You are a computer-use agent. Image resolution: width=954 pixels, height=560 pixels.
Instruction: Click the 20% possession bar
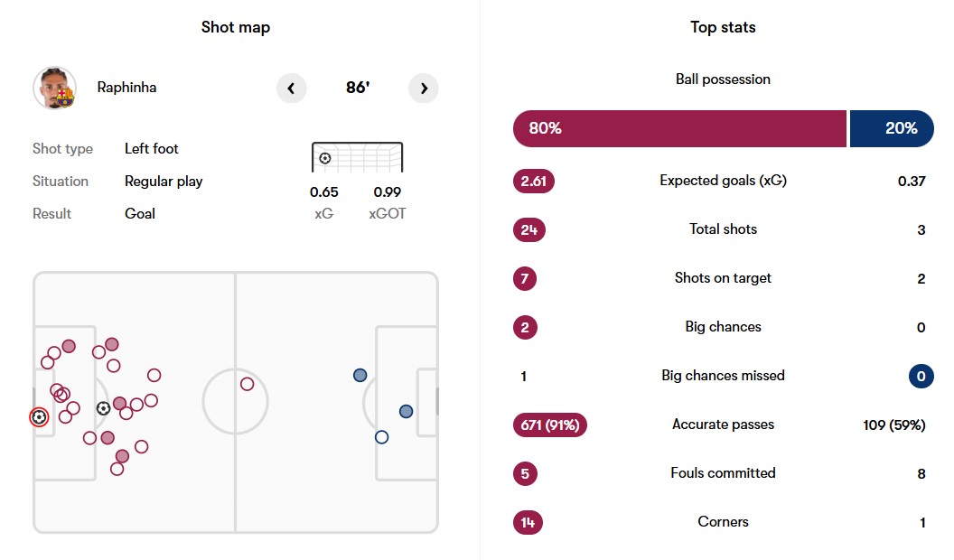click(x=892, y=128)
